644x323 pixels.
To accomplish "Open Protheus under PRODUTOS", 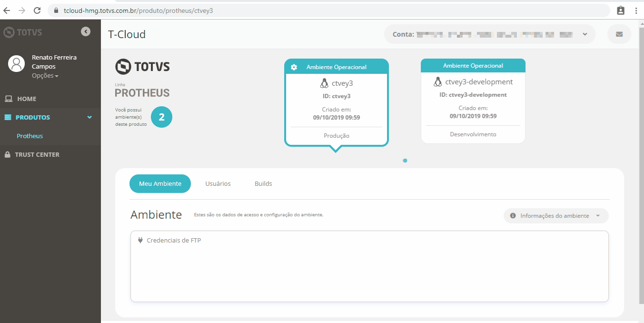I will click(x=30, y=136).
